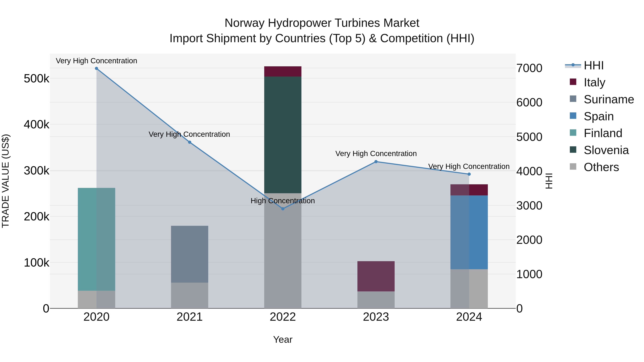Click the 6000 right axis tick
This screenshot has width=644, height=362.
pos(530,102)
